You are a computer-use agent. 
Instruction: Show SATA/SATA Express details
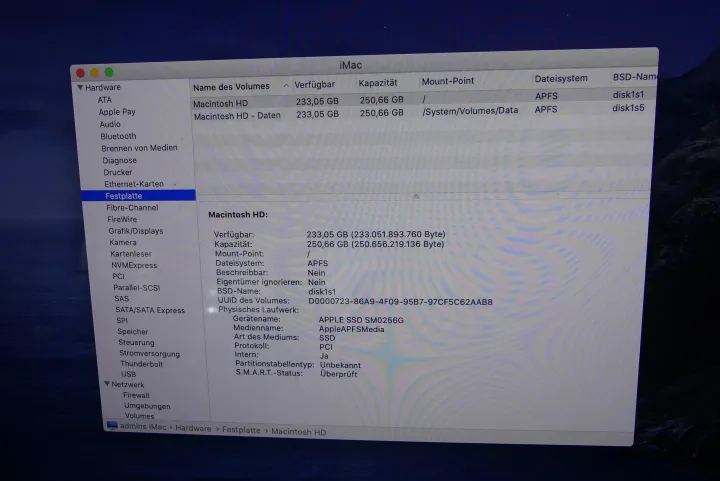tap(150, 310)
